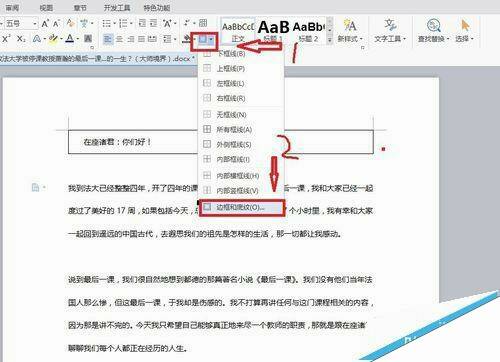Choose 内部横框线(H) from border menu

[241, 175]
